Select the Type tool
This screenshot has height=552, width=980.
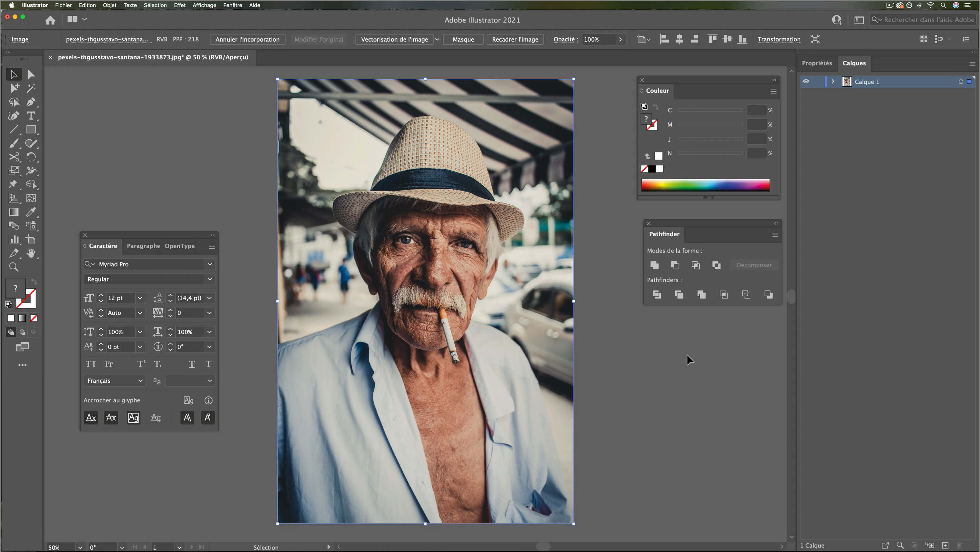[30, 116]
